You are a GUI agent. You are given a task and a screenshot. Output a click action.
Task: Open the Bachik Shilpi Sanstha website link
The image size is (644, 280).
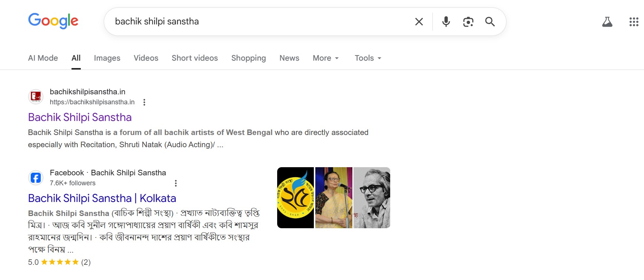click(x=80, y=117)
